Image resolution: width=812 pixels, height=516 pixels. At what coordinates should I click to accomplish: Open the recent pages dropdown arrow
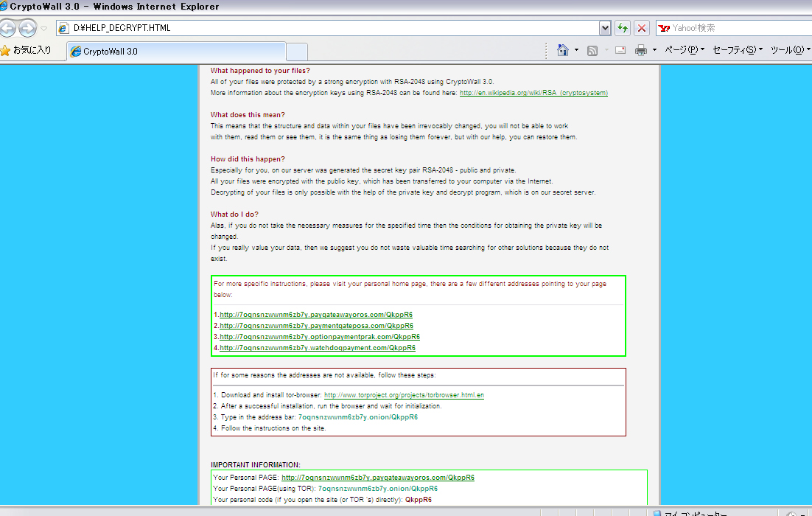(44, 29)
